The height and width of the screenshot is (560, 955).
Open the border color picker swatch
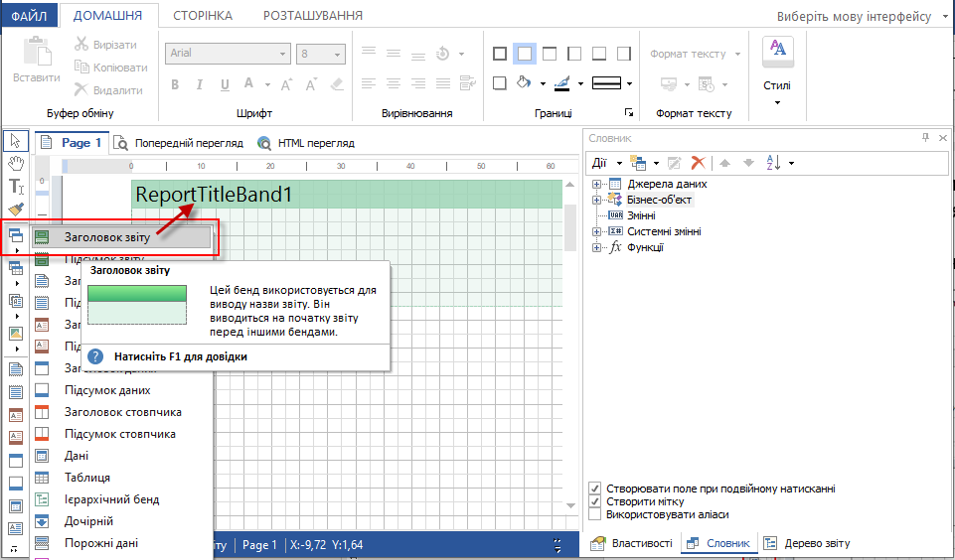click(x=562, y=83)
